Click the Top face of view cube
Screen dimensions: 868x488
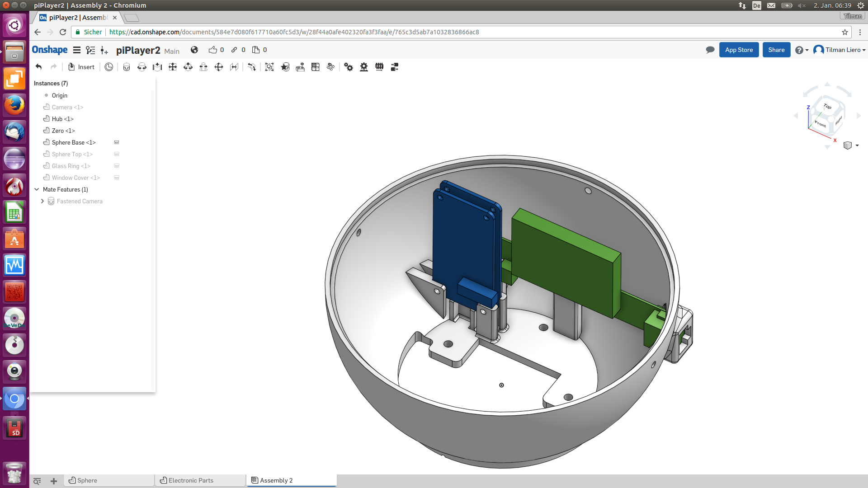pos(827,106)
